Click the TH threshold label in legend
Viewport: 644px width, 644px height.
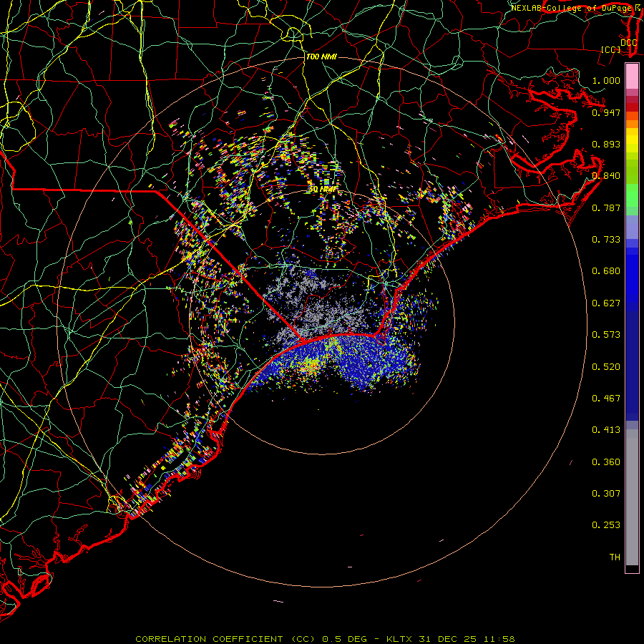point(615,557)
